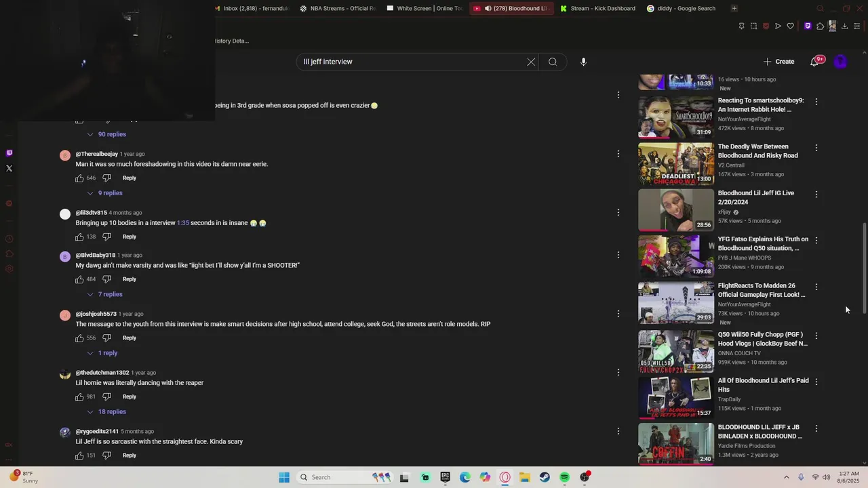Open Steam from the taskbar
Viewport: 868px width, 488px height.
coord(545,477)
